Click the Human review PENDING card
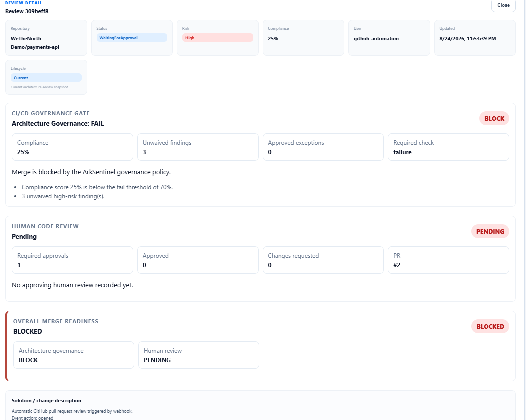 click(x=199, y=355)
